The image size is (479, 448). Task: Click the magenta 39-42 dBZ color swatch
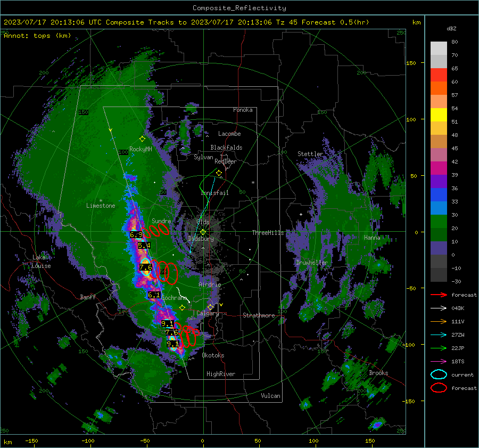[439, 168]
